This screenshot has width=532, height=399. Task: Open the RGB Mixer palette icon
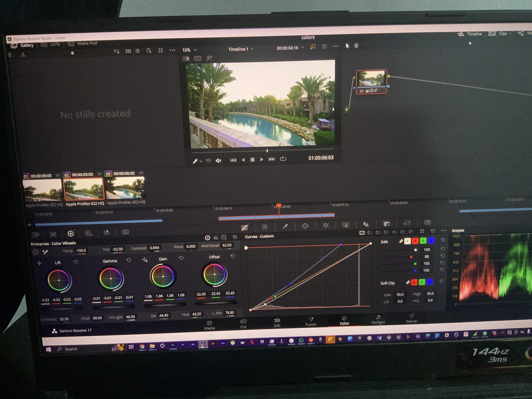106,232
